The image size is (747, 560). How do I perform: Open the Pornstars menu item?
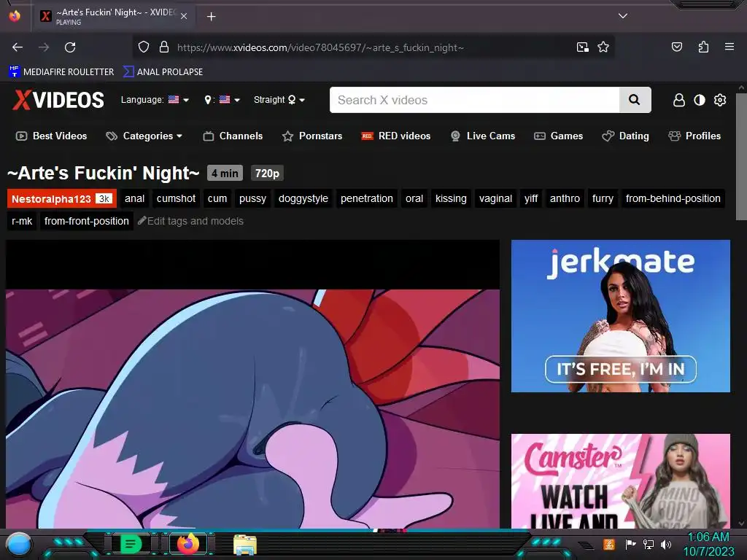pos(312,136)
